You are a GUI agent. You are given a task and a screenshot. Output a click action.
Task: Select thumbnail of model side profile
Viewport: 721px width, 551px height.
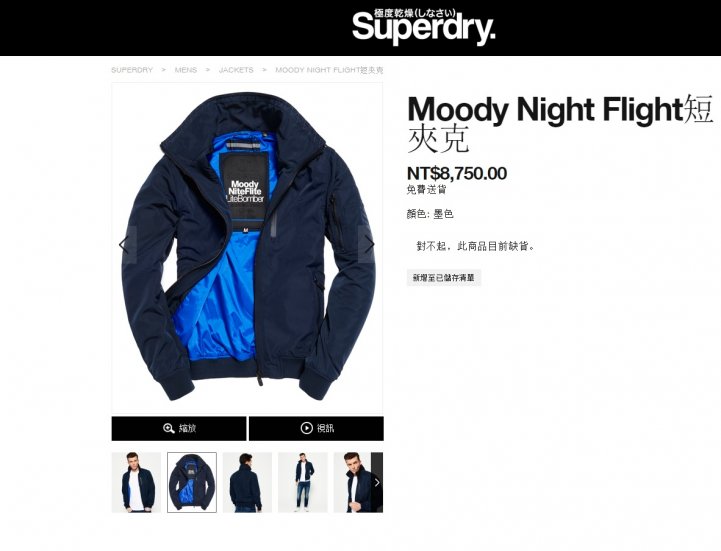[353, 482]
